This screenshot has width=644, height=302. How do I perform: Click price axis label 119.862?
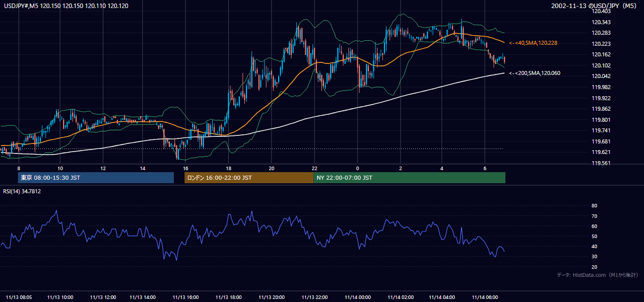pyautogui.click(x=601, y=109)
